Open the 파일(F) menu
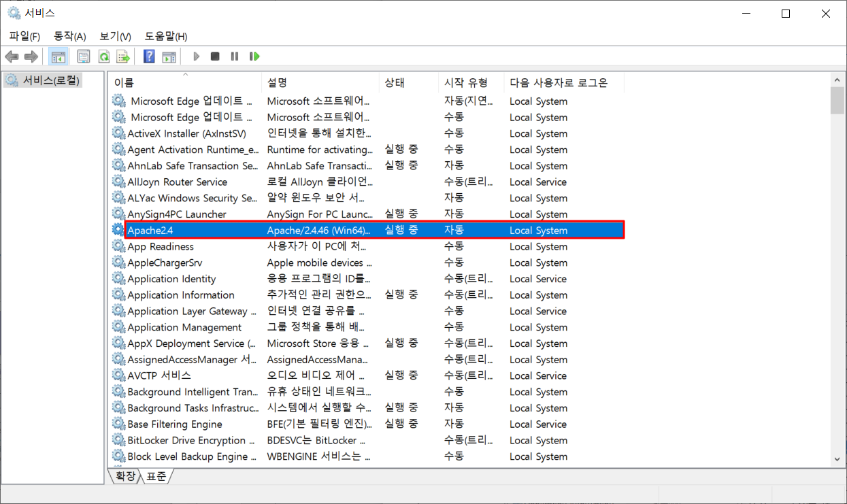Viewport: 847px width, 504px height. point(24,36)
